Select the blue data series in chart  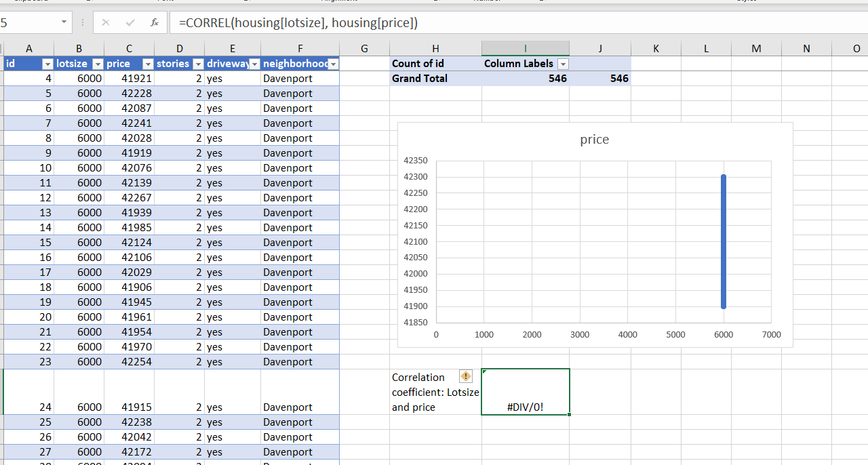[724, 241]
